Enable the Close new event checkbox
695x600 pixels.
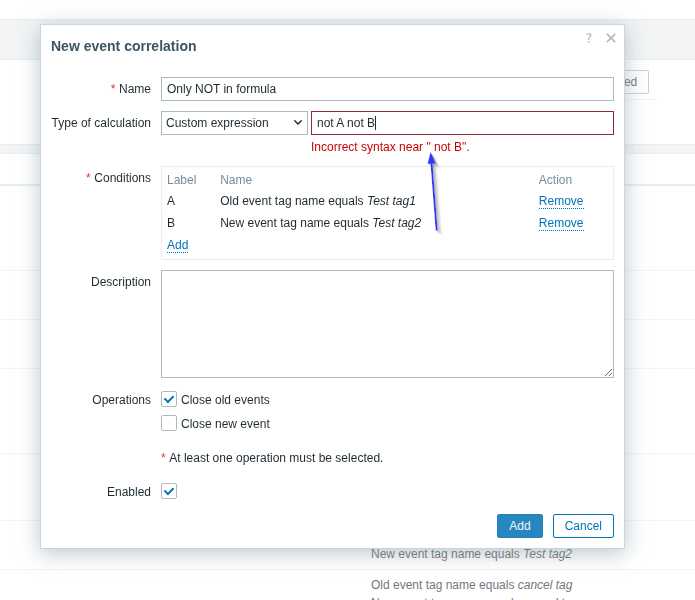tap(169, 424)
